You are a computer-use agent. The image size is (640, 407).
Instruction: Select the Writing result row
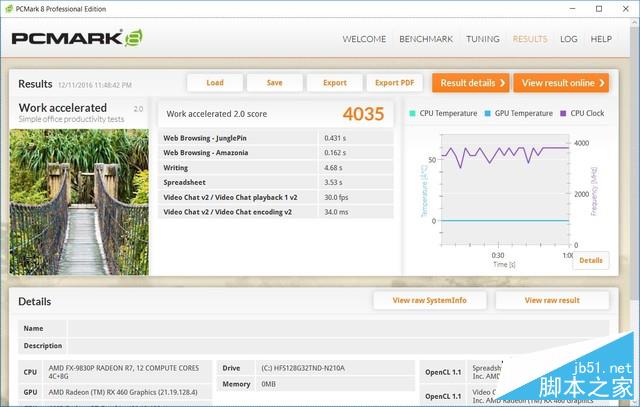coord(276,168)
